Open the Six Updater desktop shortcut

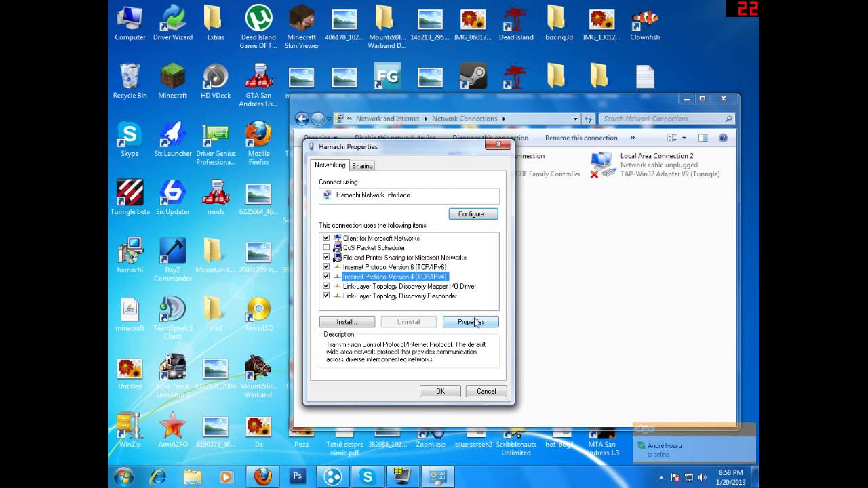pos(172,197)
